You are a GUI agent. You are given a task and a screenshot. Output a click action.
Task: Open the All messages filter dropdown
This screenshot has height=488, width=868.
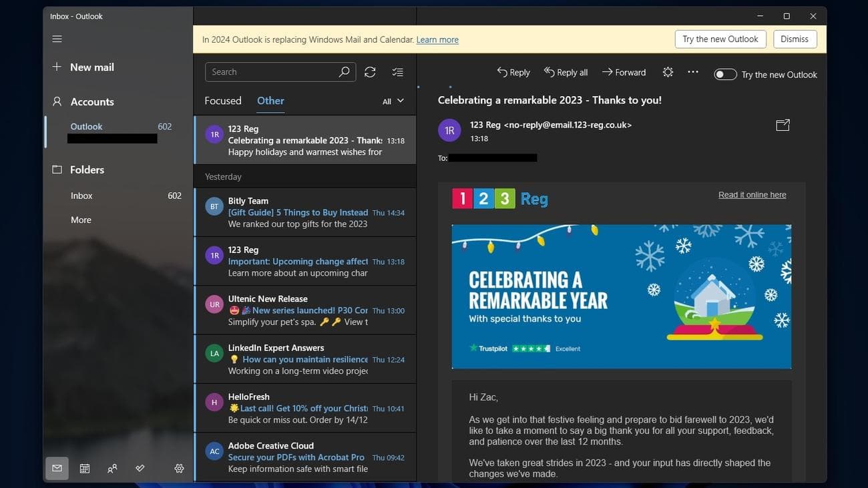click(391, 101)
